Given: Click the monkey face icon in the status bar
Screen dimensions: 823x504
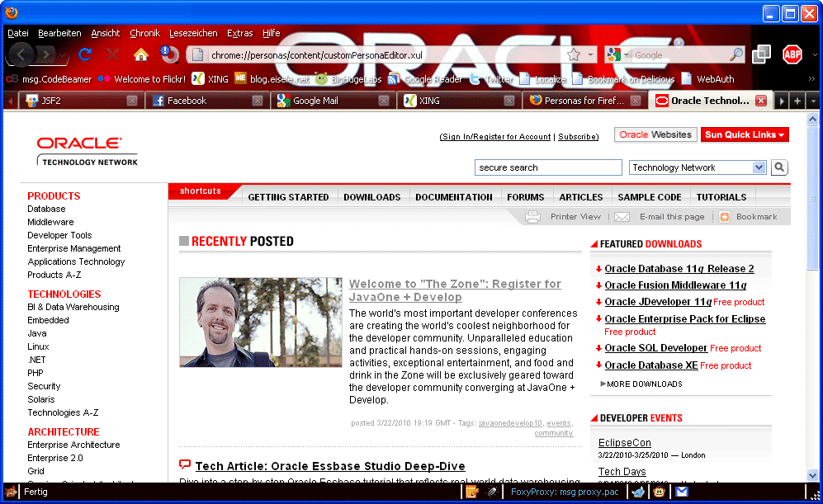Looking at the screenshot, I should click(659, 492).
